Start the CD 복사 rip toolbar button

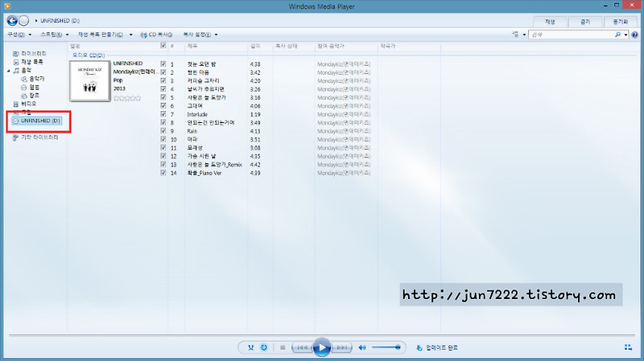pos(156,35)
